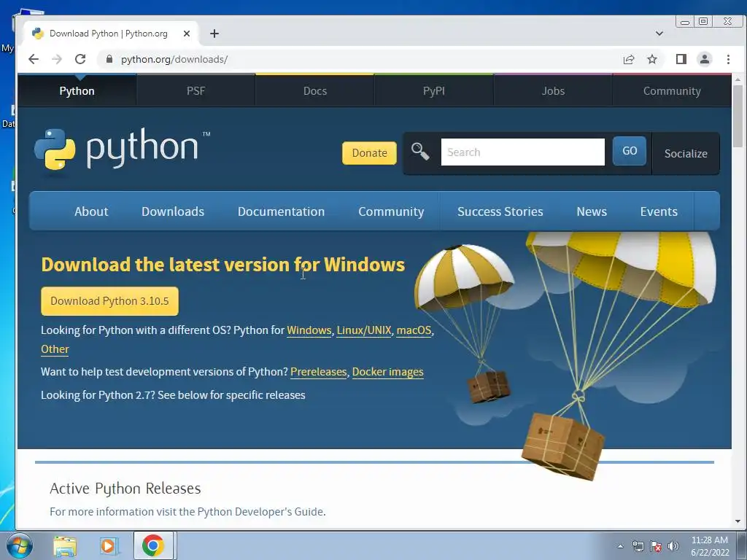Image resolution: width=747 pixels, height=560 pixels.
Task: Bookmark this page with the star icon
Action: 652,59
